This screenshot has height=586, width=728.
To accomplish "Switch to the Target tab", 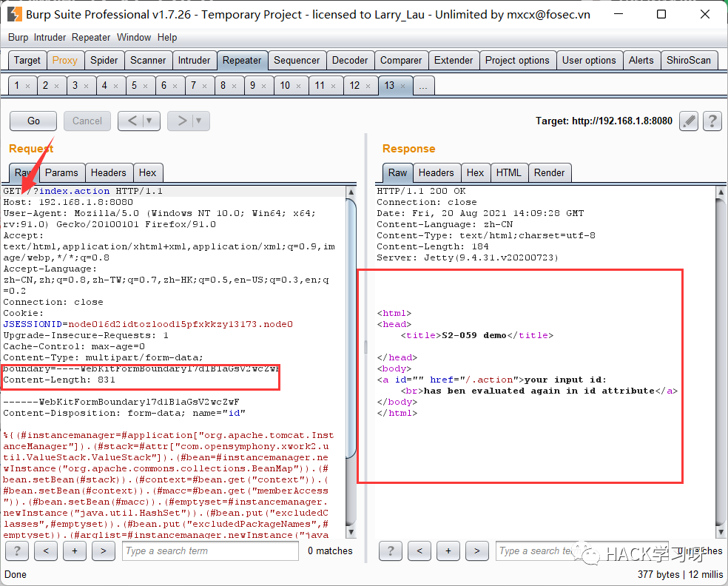I will [x=27, y=61].
